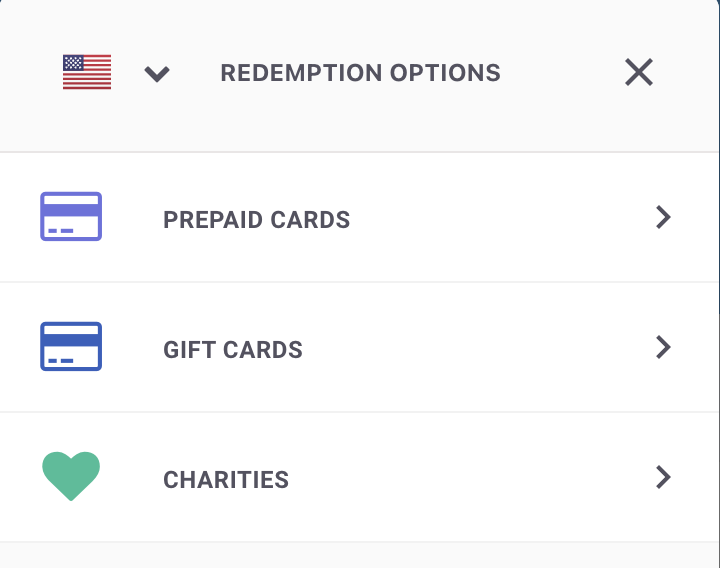Viewport: 720px width, 568px height.
Task: Select the Gift Cards label
Action: (x=233, y=349)
